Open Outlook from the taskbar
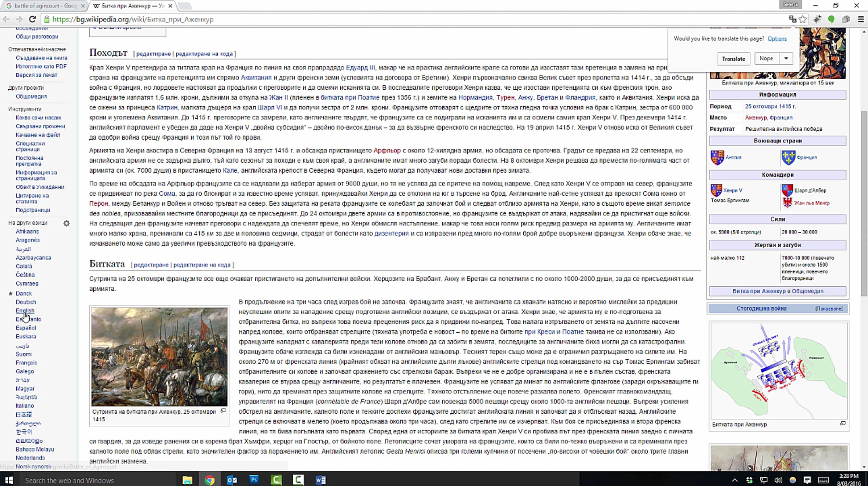This screenshot has height=486, width=868. (232, 480)
